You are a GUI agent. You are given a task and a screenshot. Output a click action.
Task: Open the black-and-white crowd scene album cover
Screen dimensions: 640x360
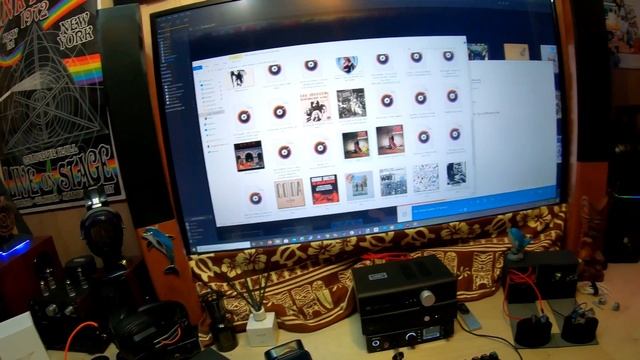click(x=393, y=182)
